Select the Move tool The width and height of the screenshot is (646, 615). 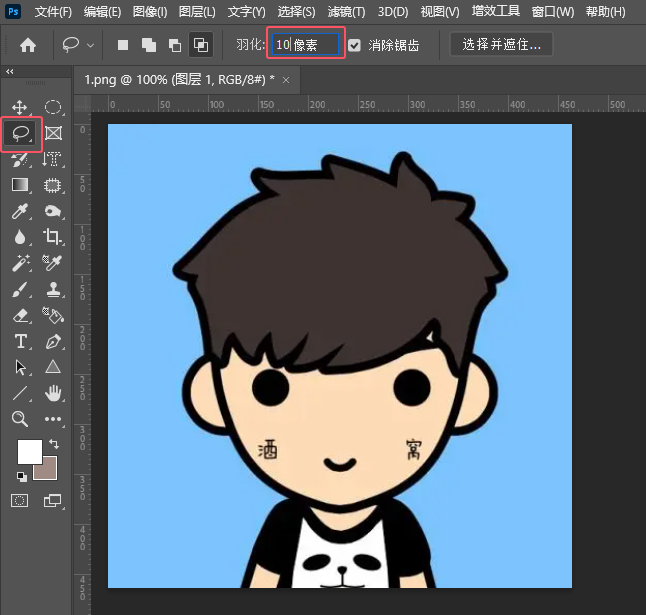(x=19, y=108)
